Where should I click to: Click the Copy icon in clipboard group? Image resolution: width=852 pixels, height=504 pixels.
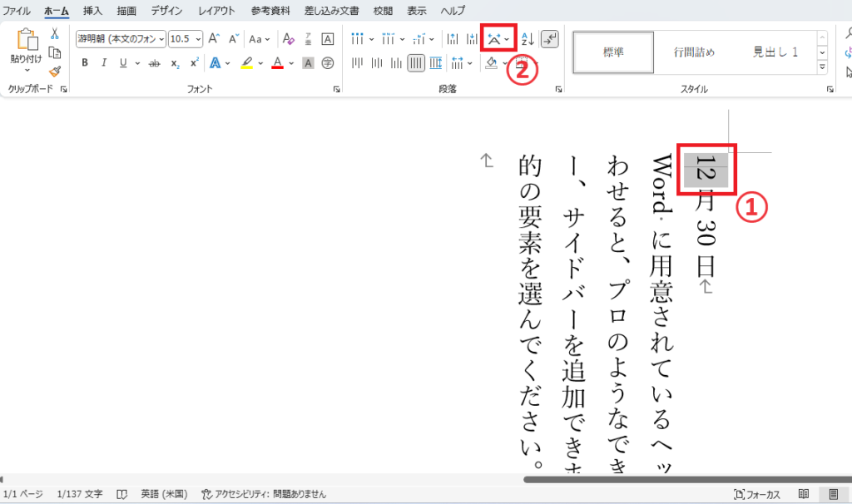54,52
